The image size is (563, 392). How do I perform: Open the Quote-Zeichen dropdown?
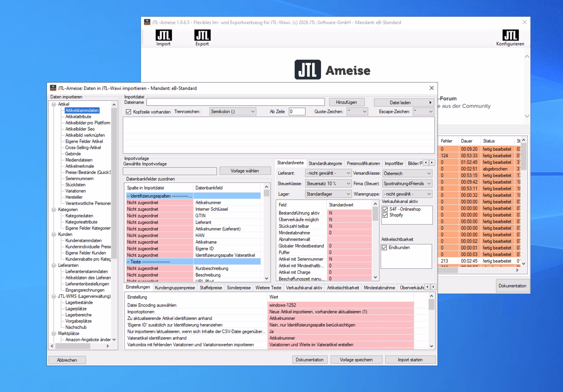(x=357, y=112)
